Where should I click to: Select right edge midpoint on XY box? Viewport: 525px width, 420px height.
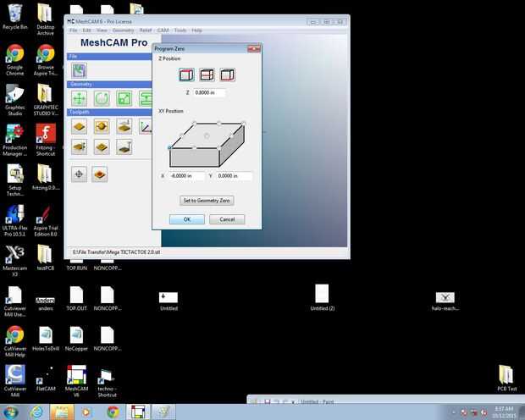tap(231, 135)
